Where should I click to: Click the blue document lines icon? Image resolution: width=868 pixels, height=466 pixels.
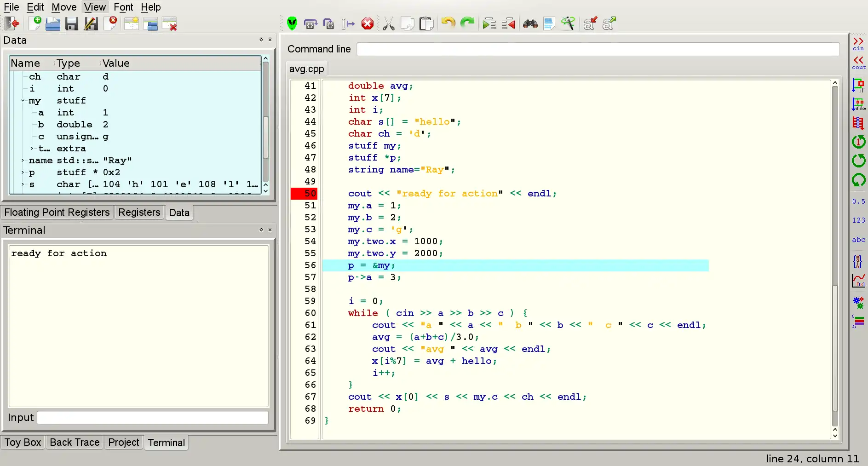click(x=549, y=23)
